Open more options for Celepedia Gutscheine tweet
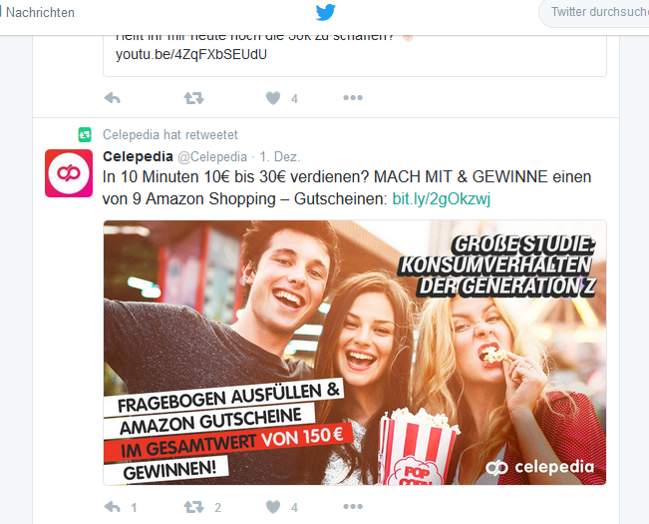Screen dimensions: 649x524 point(353,507)
